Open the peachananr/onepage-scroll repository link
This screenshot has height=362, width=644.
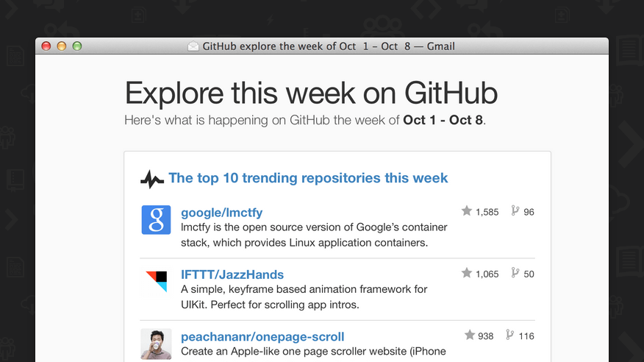[x=262, y=336]
